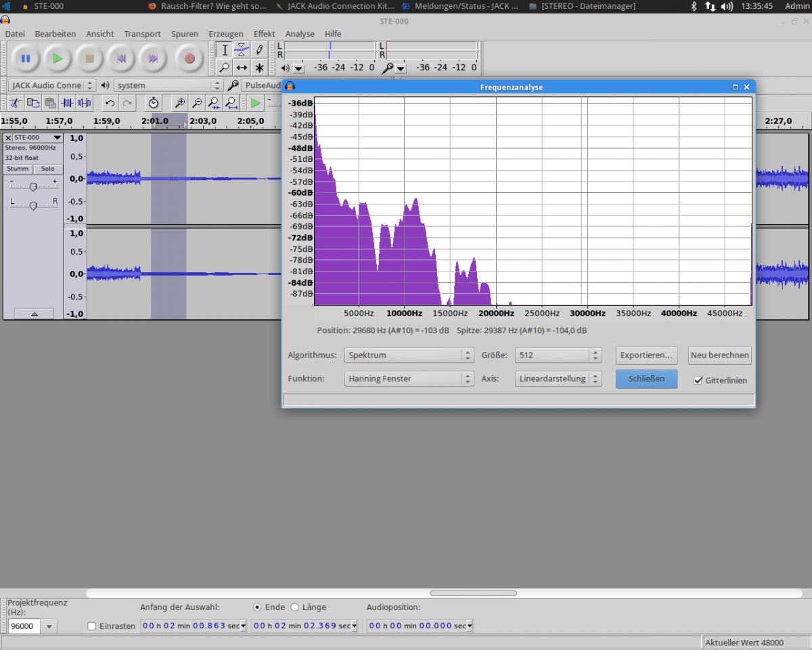812x650 pixels.
Task: Open the Bearbeiten menu
Action: point(55,34)
